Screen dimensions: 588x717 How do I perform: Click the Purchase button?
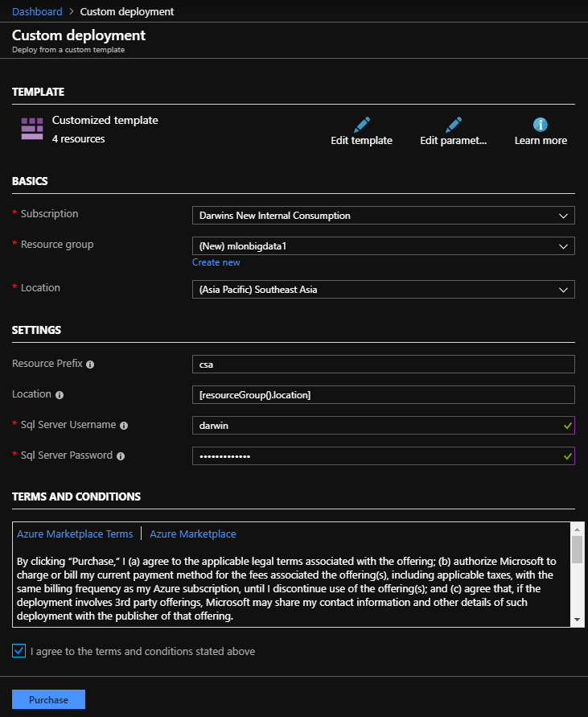[x=48, y=699]
